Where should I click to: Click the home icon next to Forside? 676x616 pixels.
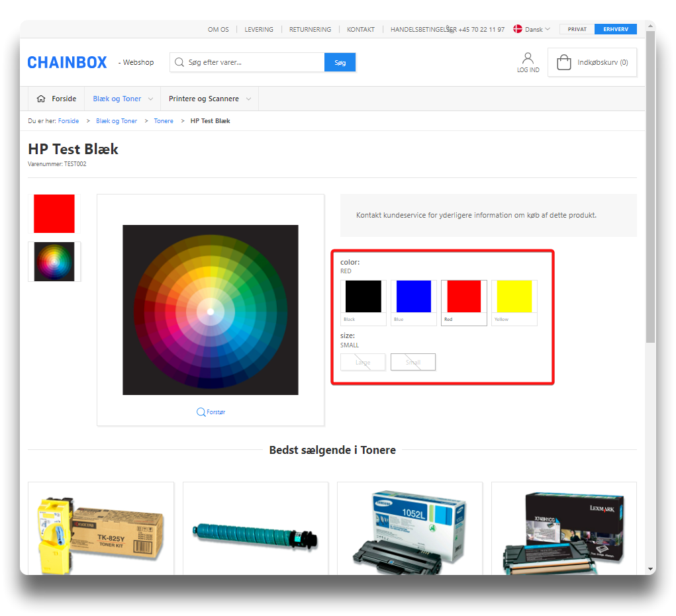pyautogui.click(x=41, y=99)
